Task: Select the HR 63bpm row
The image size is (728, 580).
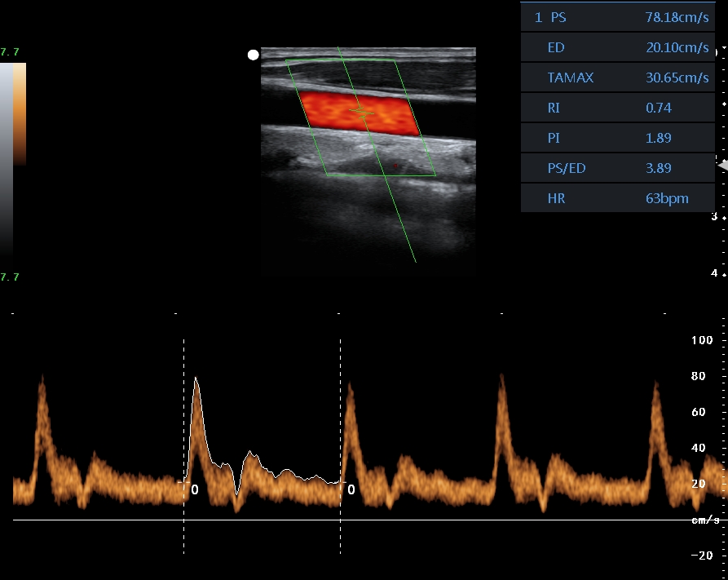Action: point(618,198)
